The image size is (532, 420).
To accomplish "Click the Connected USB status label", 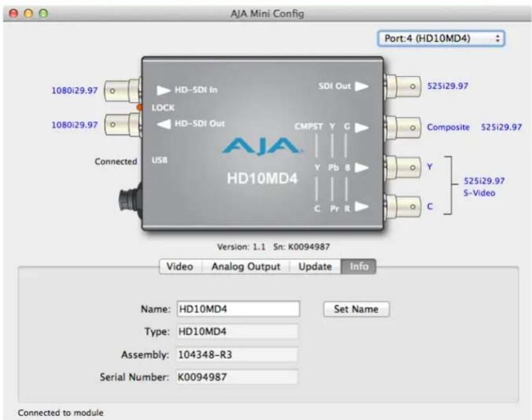I will point(116,162).
